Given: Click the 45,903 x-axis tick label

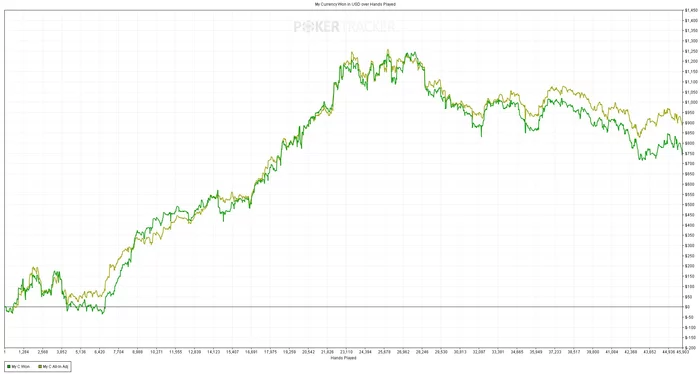Looking at the screenshot, I should [x=683, y=352].
